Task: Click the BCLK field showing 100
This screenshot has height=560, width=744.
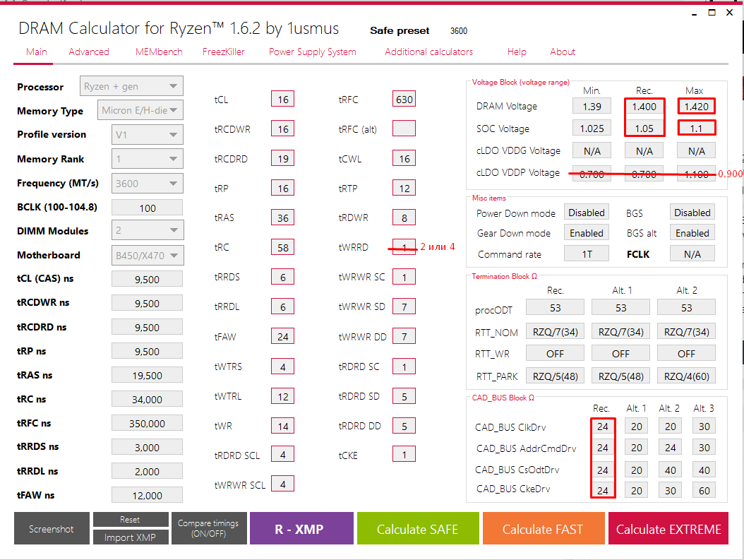Action: tap(147, 208)
